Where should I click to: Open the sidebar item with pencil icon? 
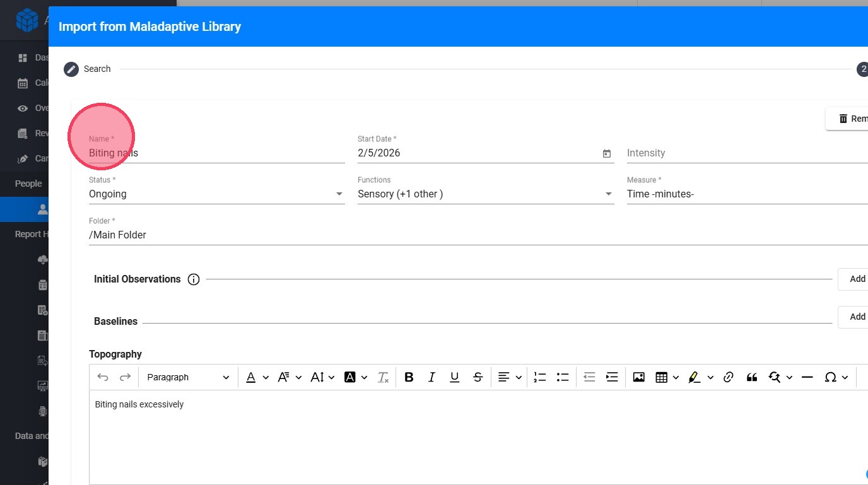(x=33, y=158)
